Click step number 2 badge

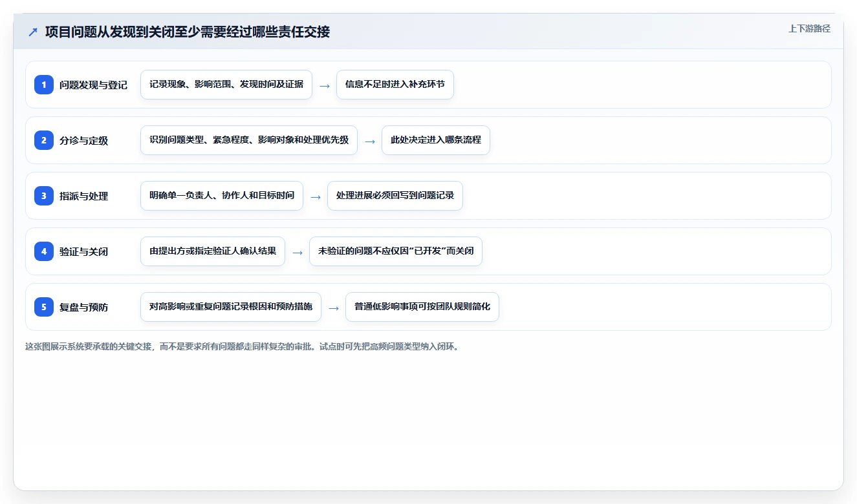(44, 140)
